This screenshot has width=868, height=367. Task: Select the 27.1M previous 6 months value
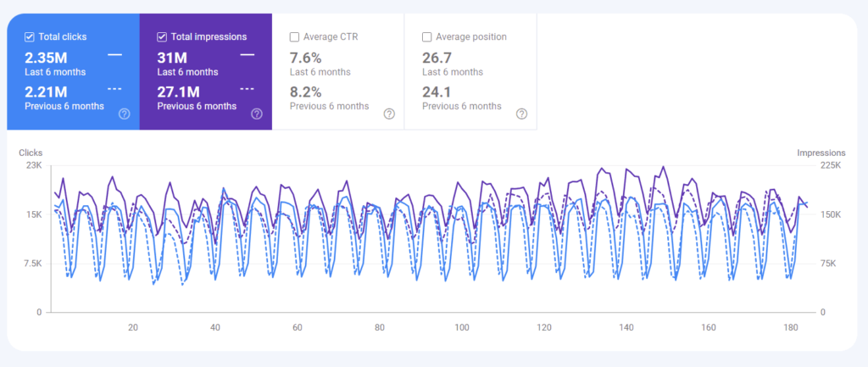[x=178, y=92]
